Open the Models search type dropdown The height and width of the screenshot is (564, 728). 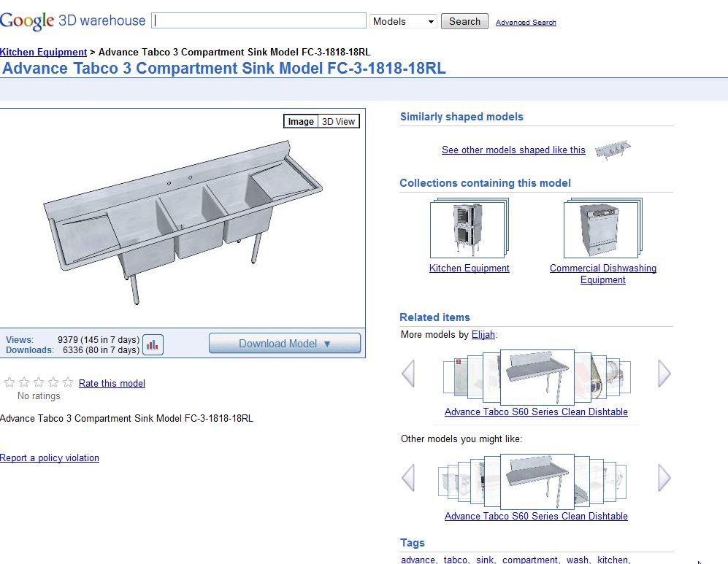point(403,21)
